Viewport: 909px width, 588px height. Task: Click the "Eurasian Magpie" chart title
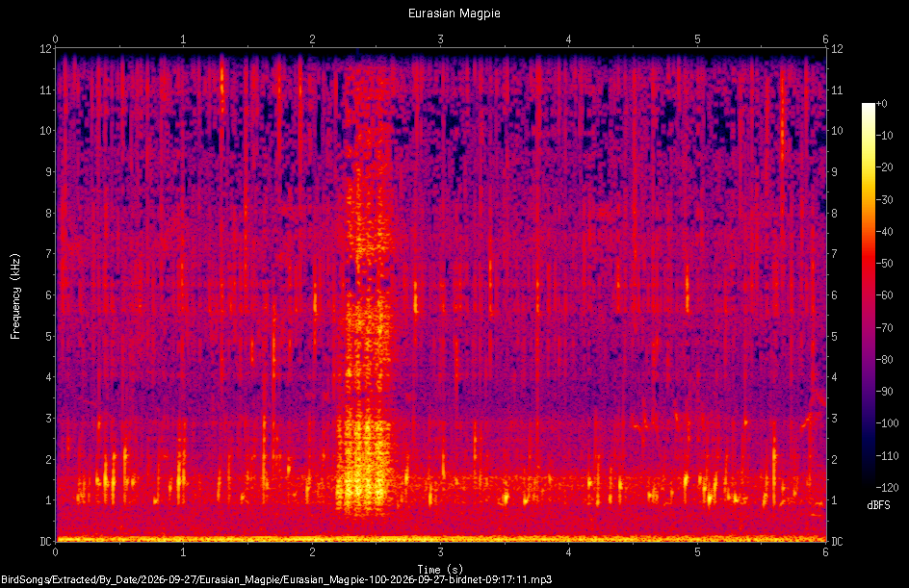454,13
